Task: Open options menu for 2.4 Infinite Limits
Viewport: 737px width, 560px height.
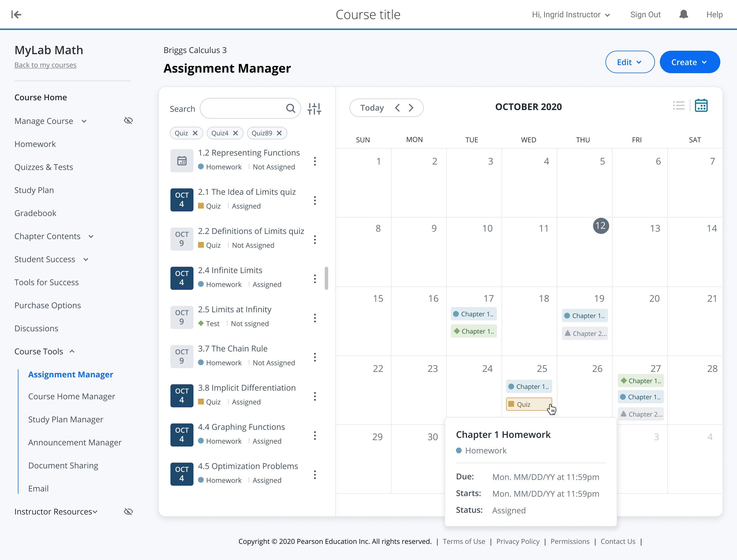Action: 315,279
